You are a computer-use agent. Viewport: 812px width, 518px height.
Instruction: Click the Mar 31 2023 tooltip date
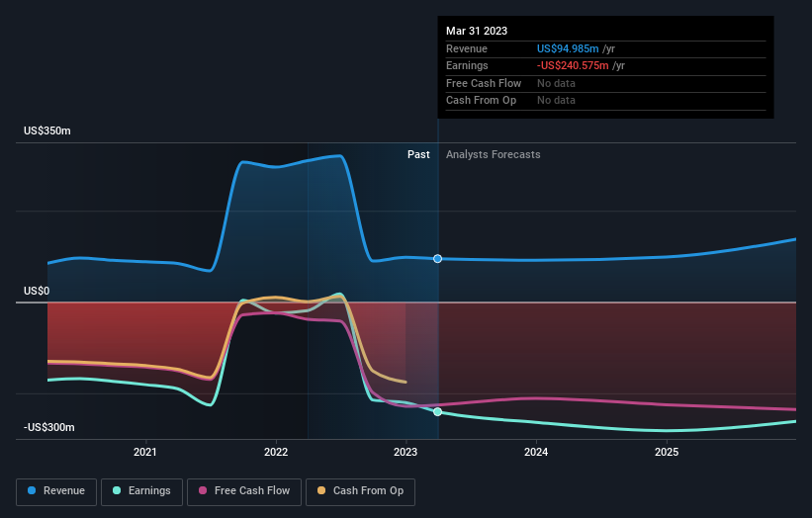(477, 31)
